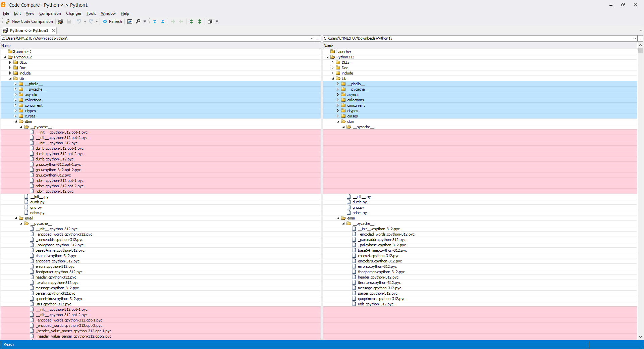Click the right folder path input field

(x=478, y=38)
